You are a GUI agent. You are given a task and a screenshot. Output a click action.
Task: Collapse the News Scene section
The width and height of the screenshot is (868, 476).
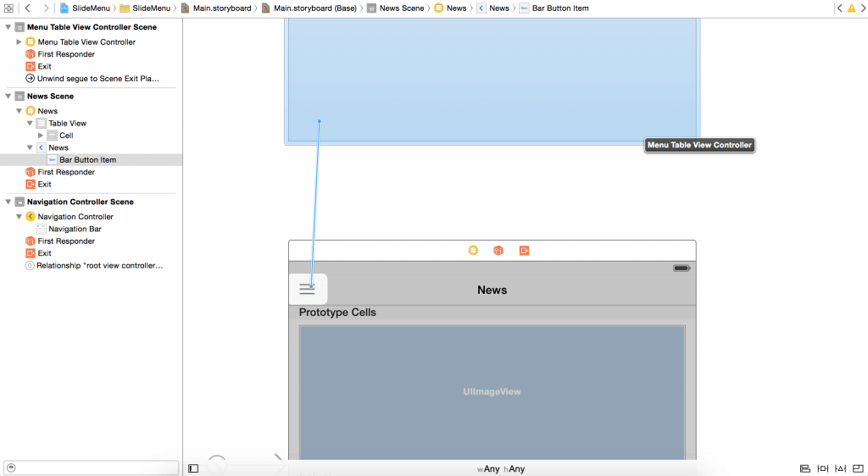pos(9,97)
